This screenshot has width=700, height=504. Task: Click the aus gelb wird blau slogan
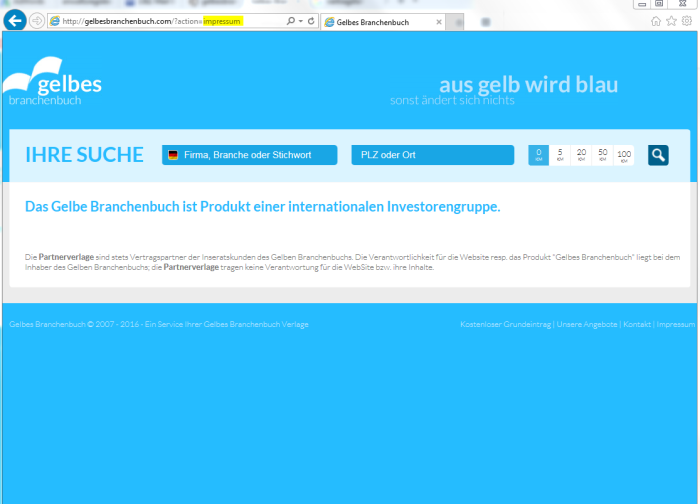point(529,84)
